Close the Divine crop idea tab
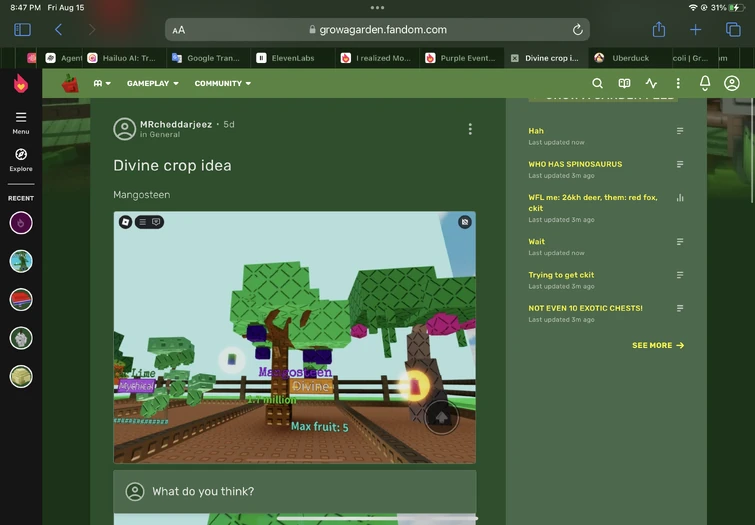 515,58
